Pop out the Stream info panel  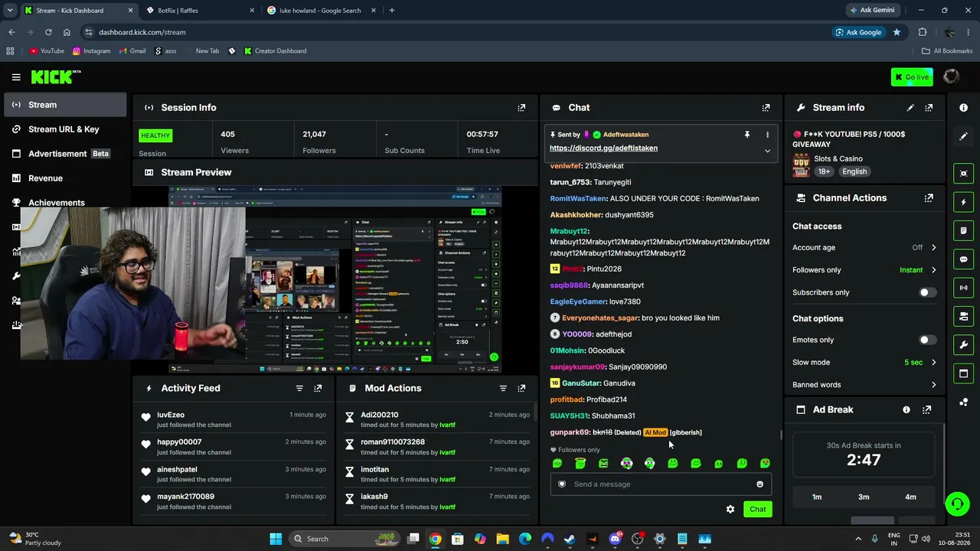(x=929, y=108)
